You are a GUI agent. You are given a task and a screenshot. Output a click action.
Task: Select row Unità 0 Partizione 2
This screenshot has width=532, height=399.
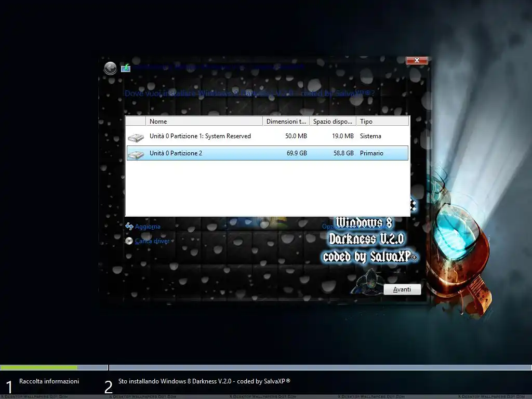coord(268,153)
